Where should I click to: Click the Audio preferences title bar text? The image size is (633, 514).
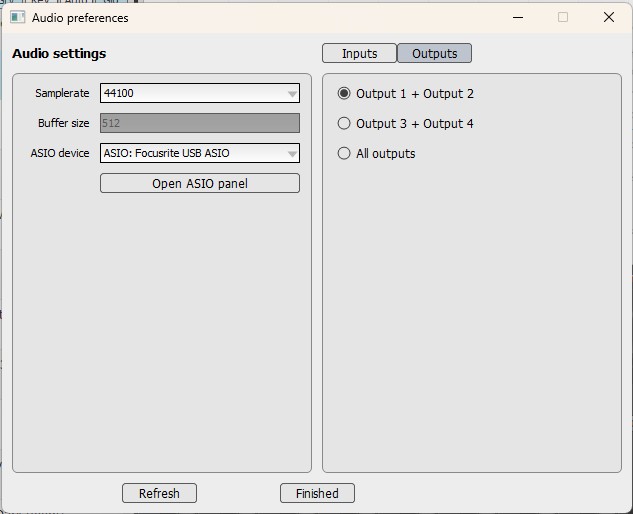click(80, 17)
